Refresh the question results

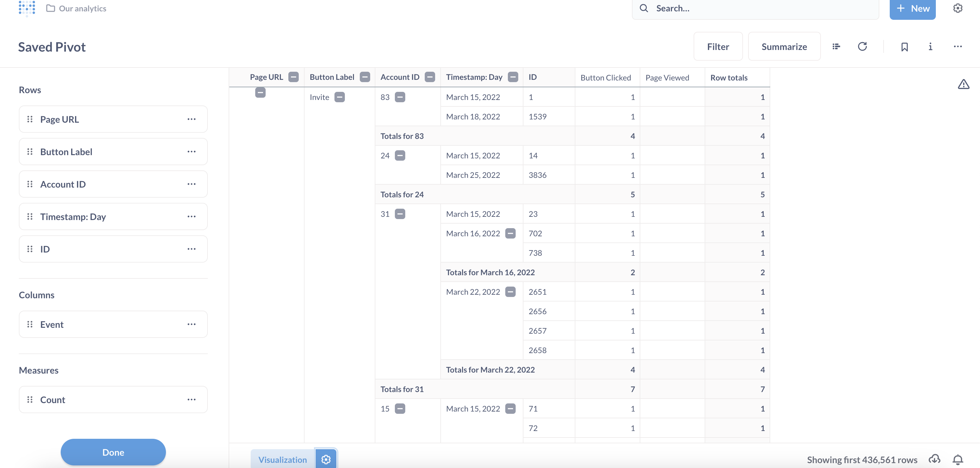click(x=862, y=46)
